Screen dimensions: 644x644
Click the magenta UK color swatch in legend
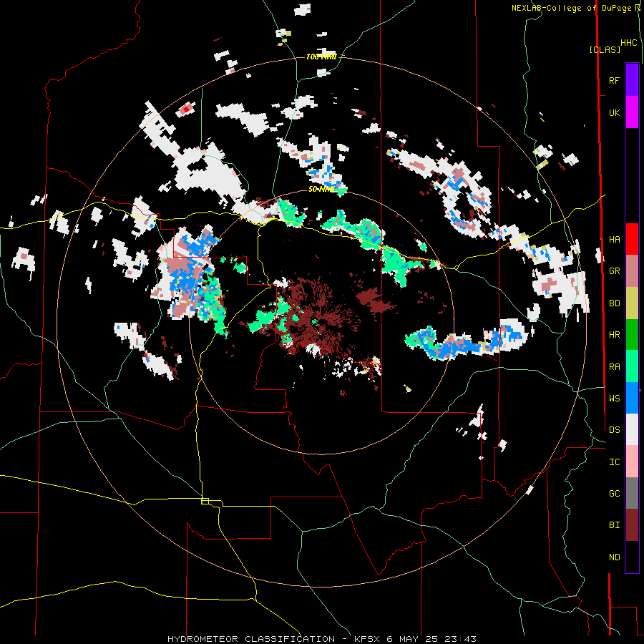632,112
